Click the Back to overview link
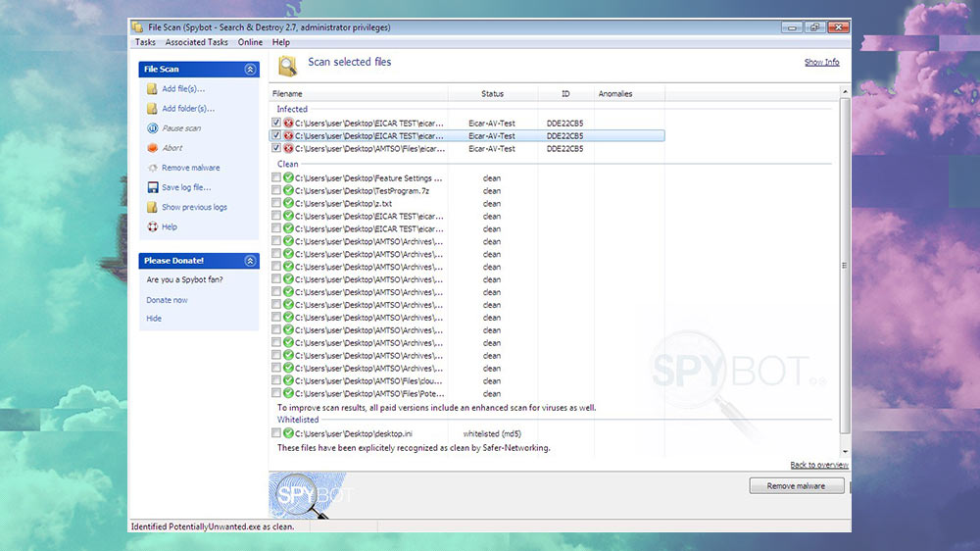The width and height of the screenshot is (980, 551). tap(819, 465)
